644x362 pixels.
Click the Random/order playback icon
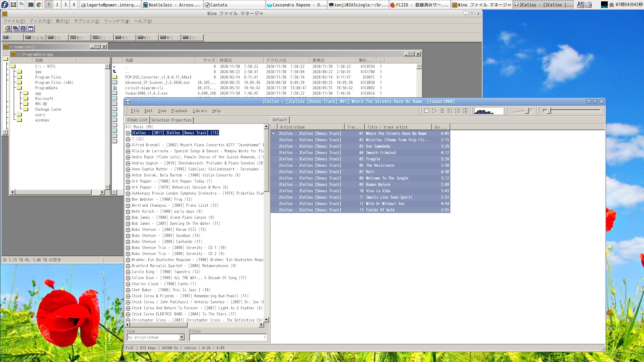tap(465, 111)
